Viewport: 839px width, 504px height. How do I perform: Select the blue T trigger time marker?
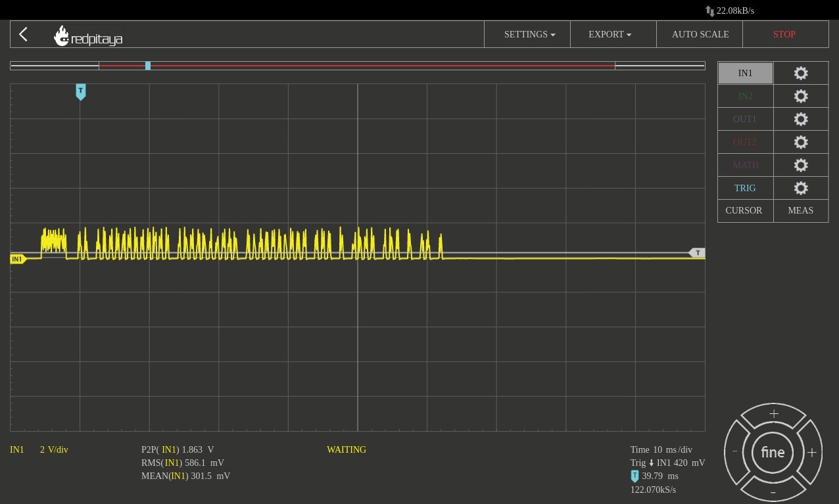[x=80, y=91]
